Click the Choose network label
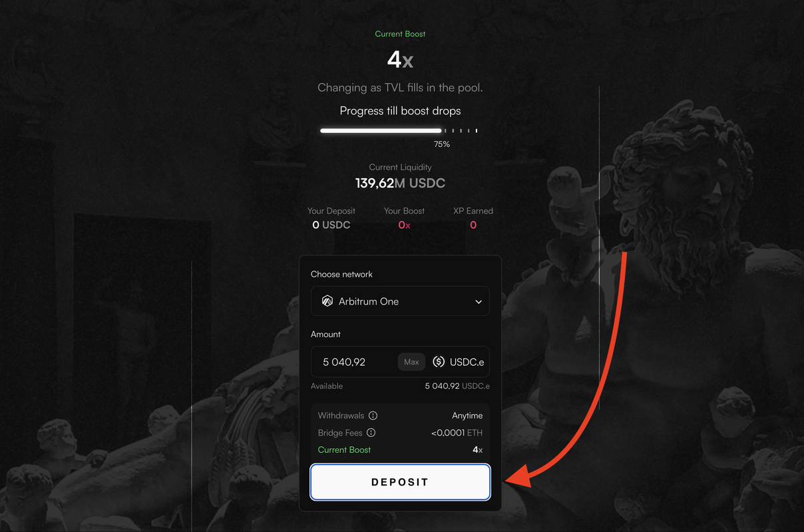Image resolution: width=804 pixels, height=532 pixels. coord(341,274)
